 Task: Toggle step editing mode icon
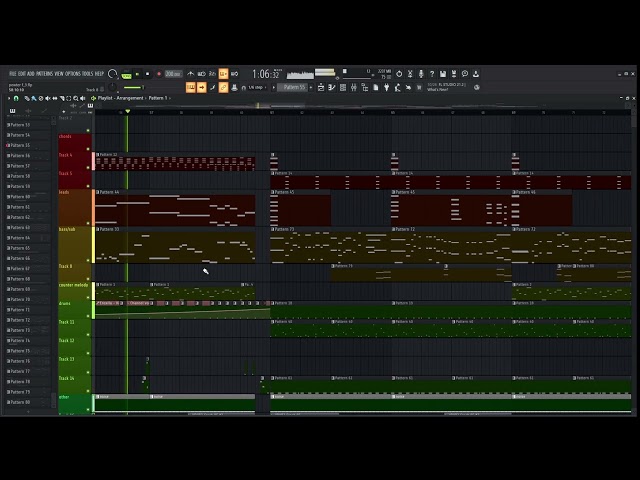(213, 87)
